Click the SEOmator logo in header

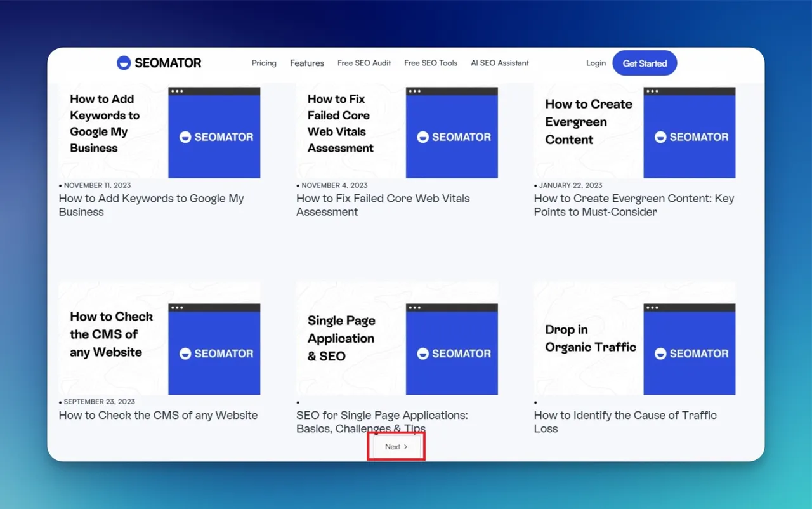[159, 63]
